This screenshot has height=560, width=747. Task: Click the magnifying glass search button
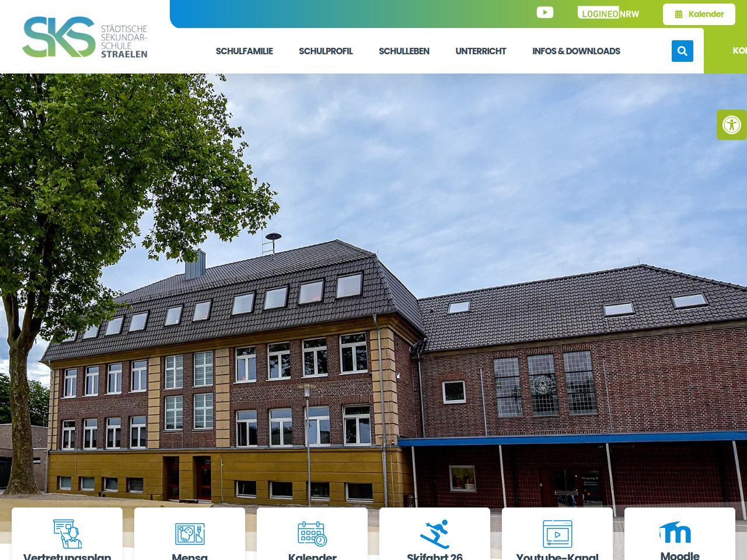682,51
